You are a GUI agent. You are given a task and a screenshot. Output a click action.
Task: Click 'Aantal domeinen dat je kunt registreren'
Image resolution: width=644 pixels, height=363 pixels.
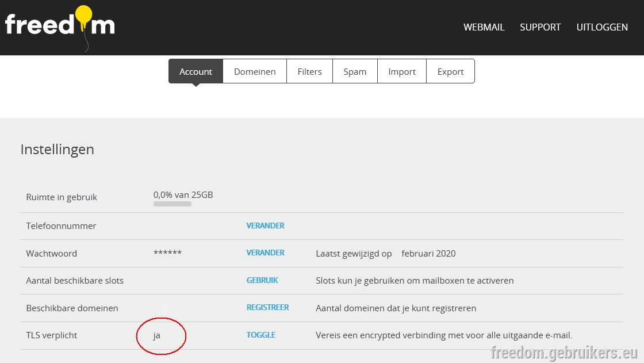pyautogui.click(x=396, y=308)
